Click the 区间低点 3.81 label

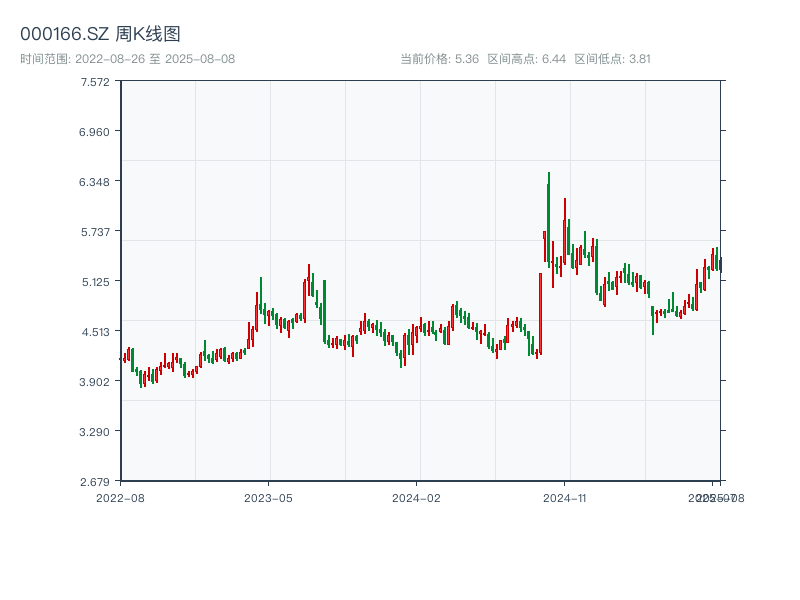pyautogui.click(x=613, y=59)
